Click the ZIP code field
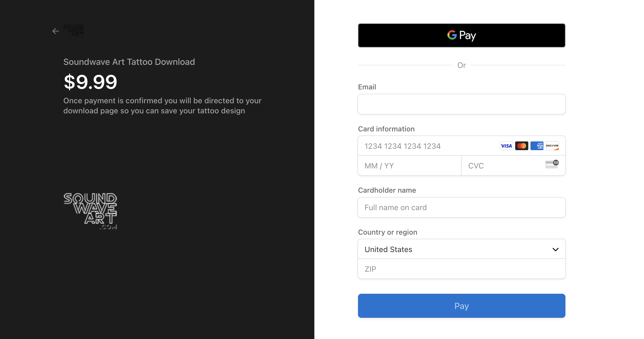644x339 pixels. pos(461,269)
